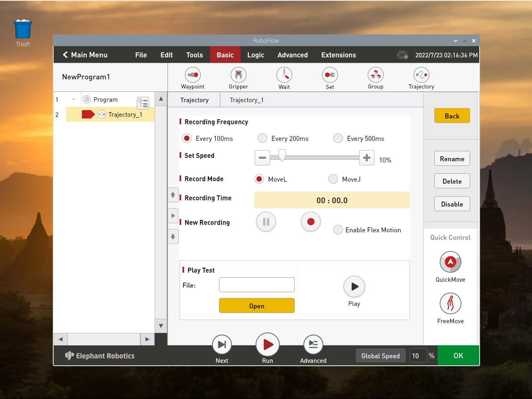532x399 pixels.
Task: Click the Play Test File input field
Action: tap(256, 285)
